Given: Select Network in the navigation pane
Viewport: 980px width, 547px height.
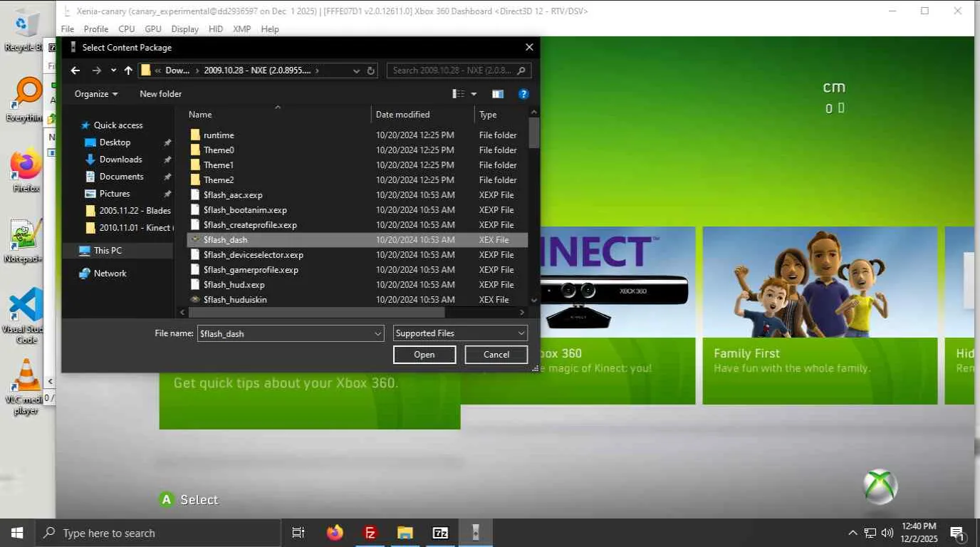Looking at the screenshot, I should pyautogui.click(x=110, y=273).
